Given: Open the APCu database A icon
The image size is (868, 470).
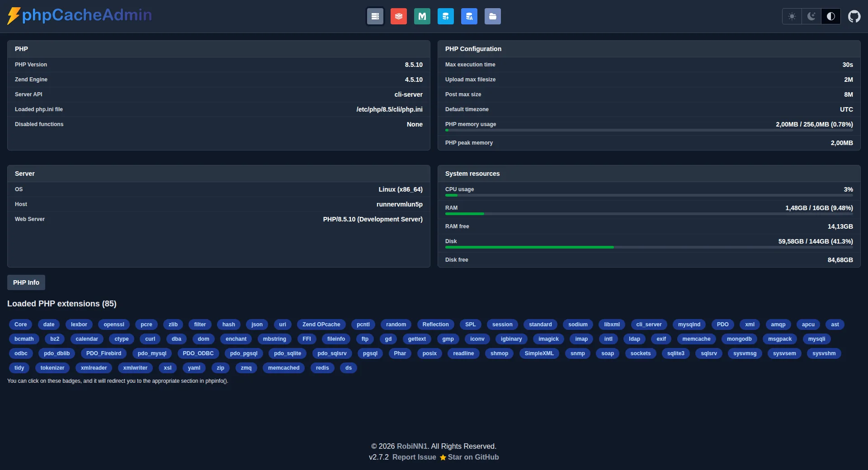Looking at the screenshot, I should click(x=469, y=16).
